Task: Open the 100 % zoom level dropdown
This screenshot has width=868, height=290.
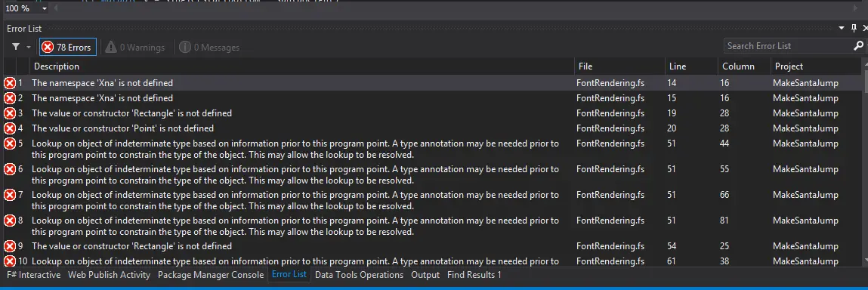Action: pyautogui.click(x=45, y=8)
